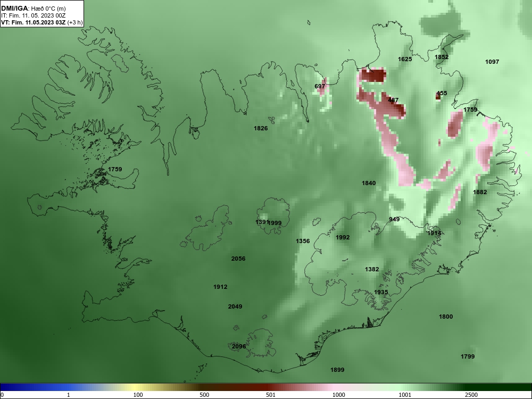Click the DMI/IGA Hæð 0°C title line
The image size is (532, 399).
point(34,9)
